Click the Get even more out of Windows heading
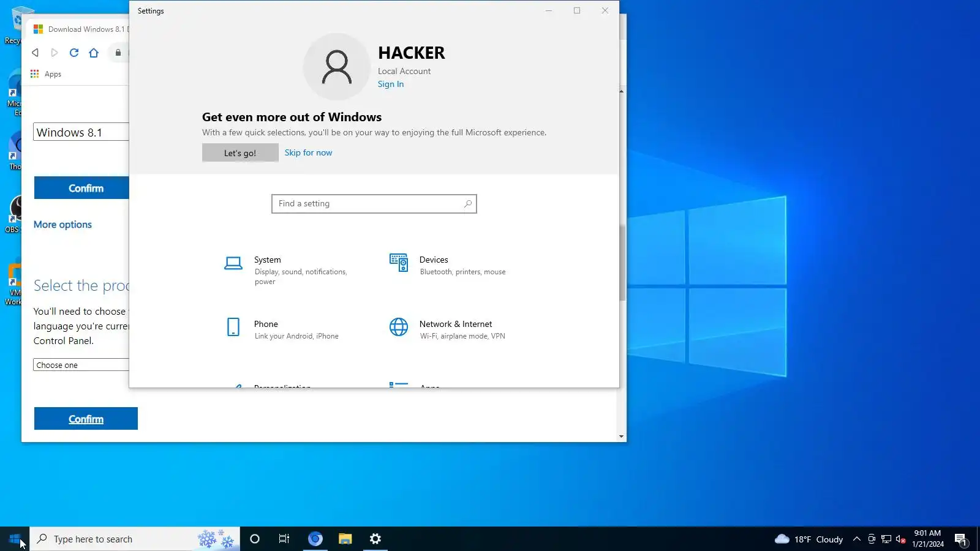 click(x=292, y=117)
